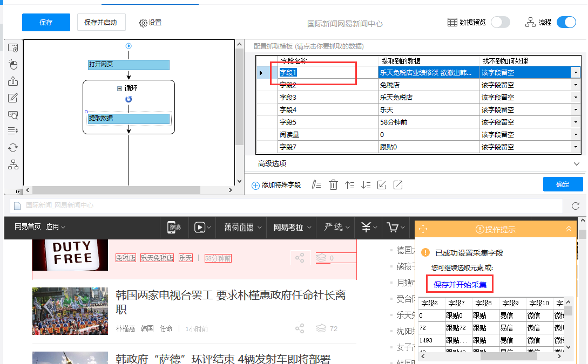The height and width of the screenshot is (364, 588).
Task: Collapse the 循环 loop box
Action: coord(119,88)
